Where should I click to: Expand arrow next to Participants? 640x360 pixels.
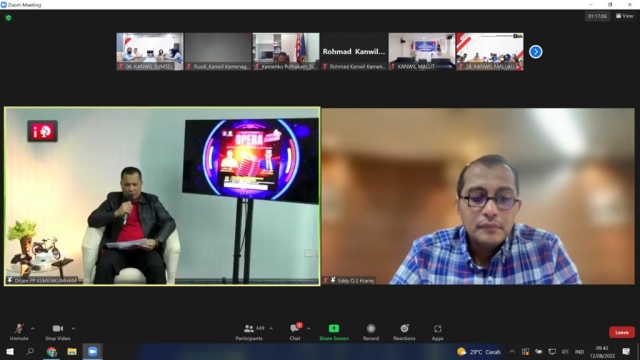[x=271, y=329]
